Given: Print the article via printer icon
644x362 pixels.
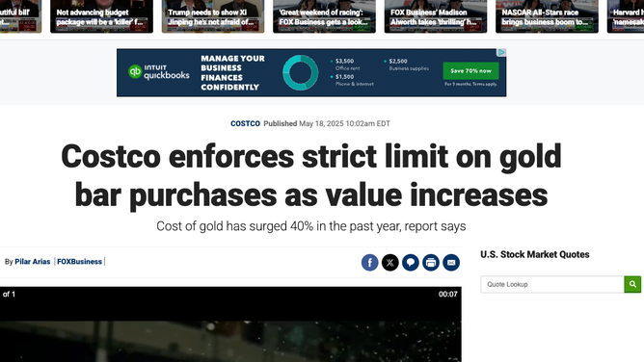Looking at the screenshot, I should point(431,263).
